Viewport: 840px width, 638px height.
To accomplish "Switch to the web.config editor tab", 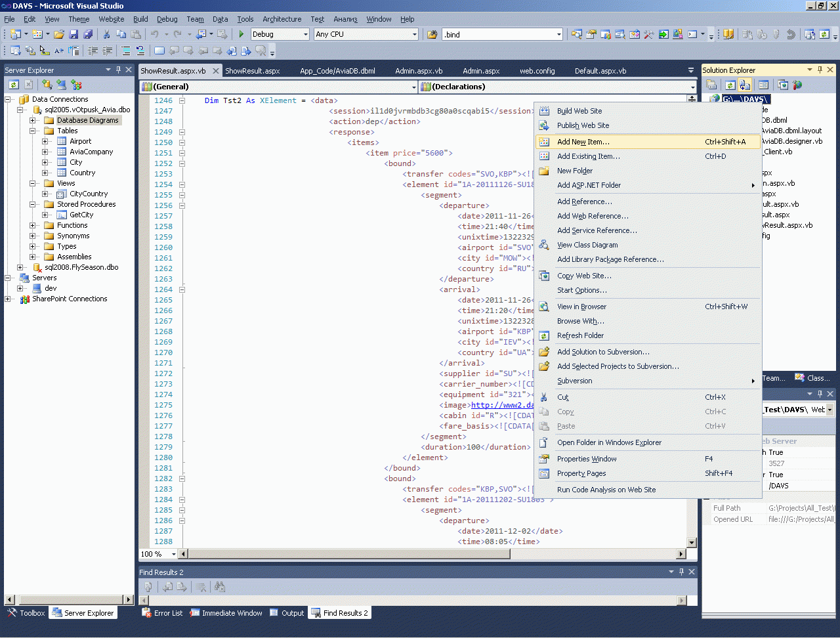I will click(x=537, y=71).
